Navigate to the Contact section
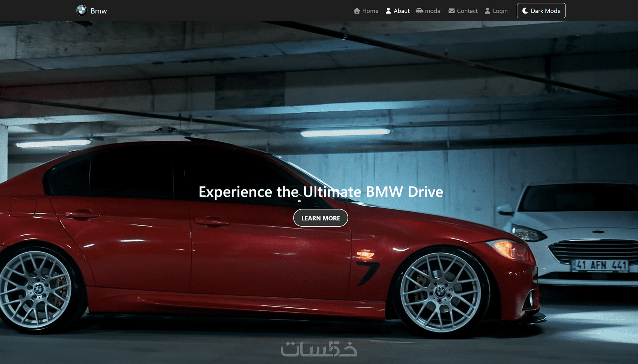The height and width of the screenshot is (364, 638). (463, 11)
